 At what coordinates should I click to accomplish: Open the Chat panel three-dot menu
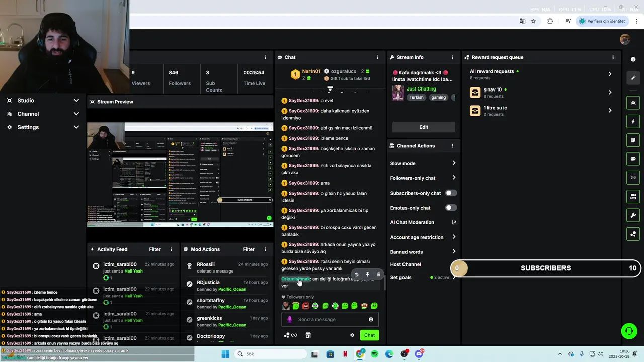point(378,57)
